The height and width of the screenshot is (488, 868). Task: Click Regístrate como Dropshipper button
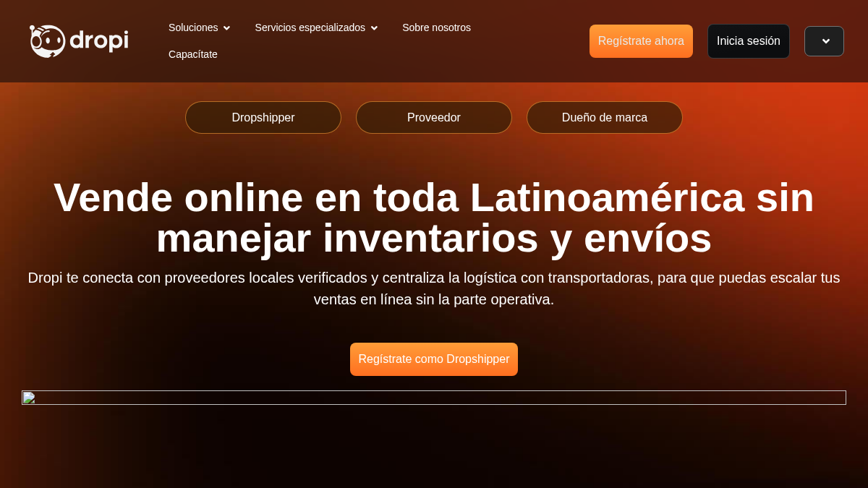pyautogui.click(x=434, y=359)
